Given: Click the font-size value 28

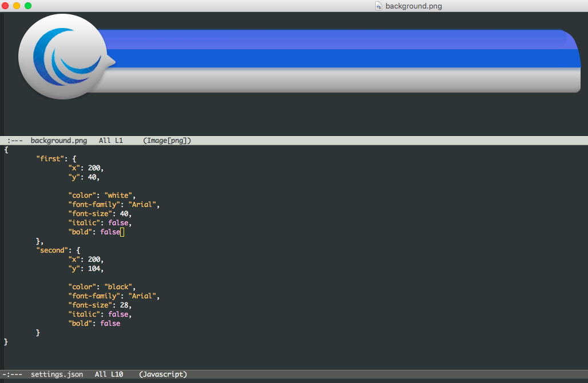Looking at the screenshot, I should 124,305.
